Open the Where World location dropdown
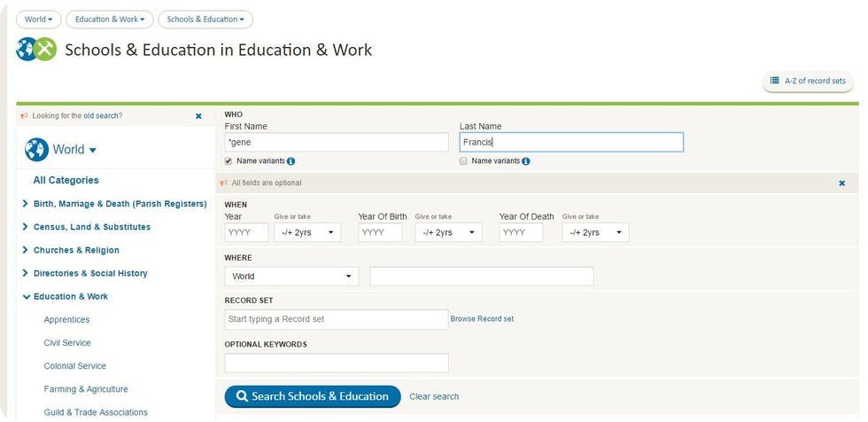This screenshot has width=868, height=422. click(x=291, y=277)
